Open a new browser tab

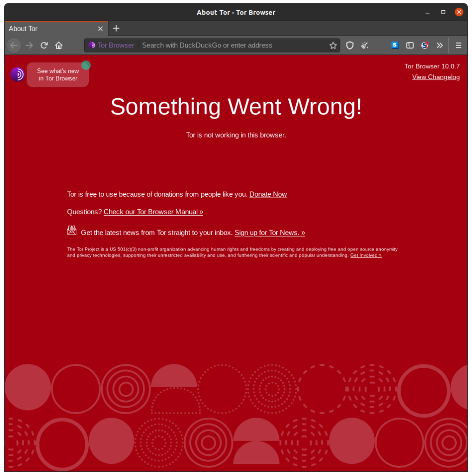click(116, 28)
